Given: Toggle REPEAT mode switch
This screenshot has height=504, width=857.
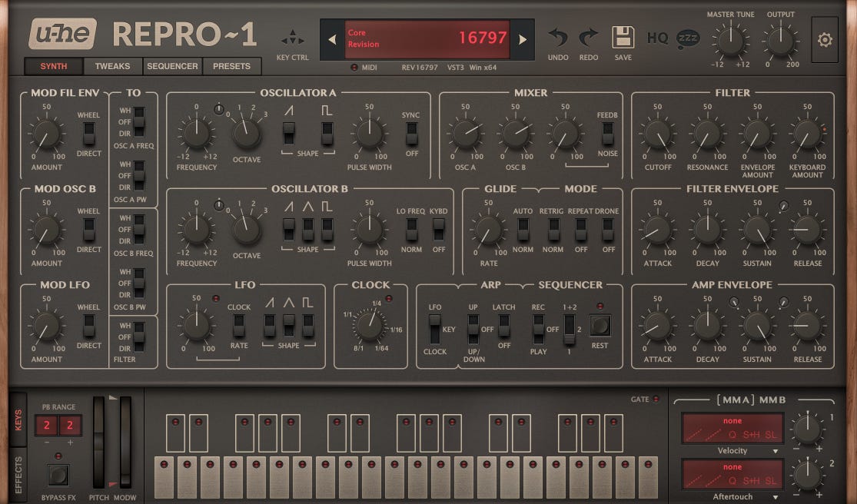Looking at the screenshot, I should (x=580, y=230).
